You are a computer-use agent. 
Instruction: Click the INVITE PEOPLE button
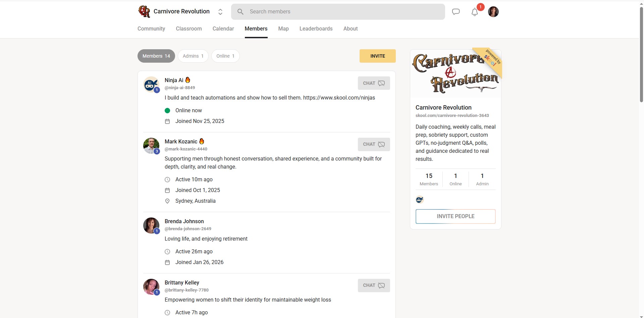tap(455, 216)
